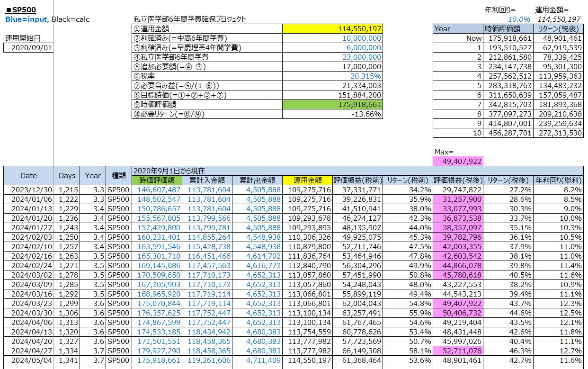588x369 pixels.
Task: Click the ②利確済み value 10,000,000
Action: point(332,38)
